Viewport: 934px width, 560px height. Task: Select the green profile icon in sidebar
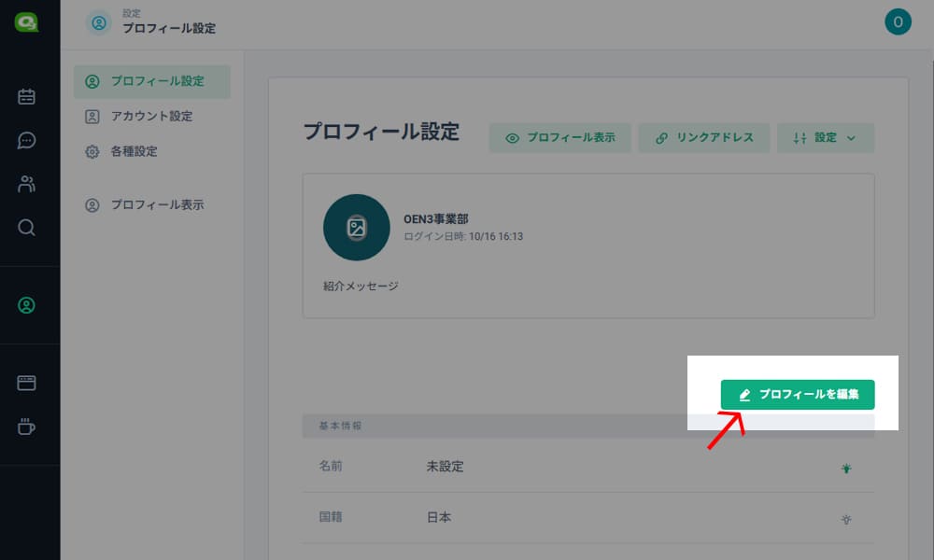[27, 305]
